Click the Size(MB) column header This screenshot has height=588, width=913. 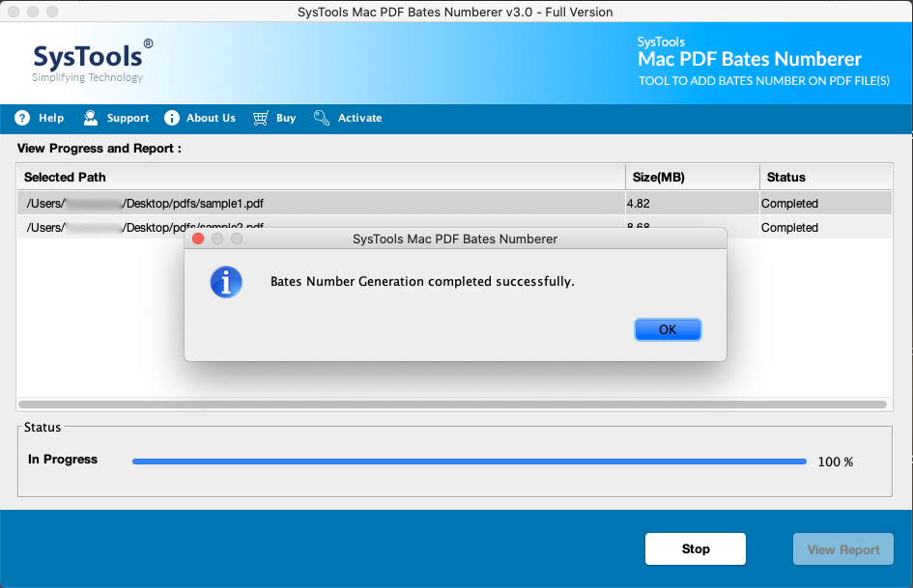[693, 177]
